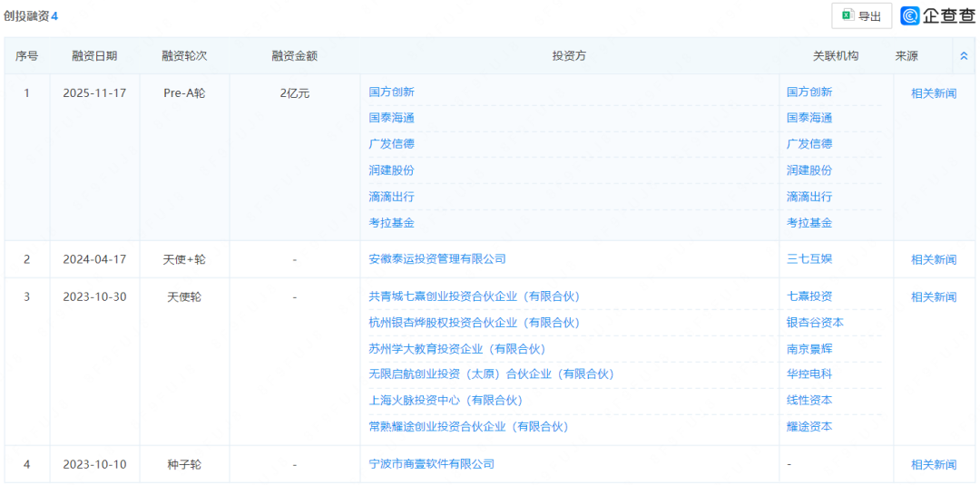Viewport: 980px width, 485px height.
Task: Open 线性资本 associated institution
Action: pyautogui.click(x=809, y=401)
